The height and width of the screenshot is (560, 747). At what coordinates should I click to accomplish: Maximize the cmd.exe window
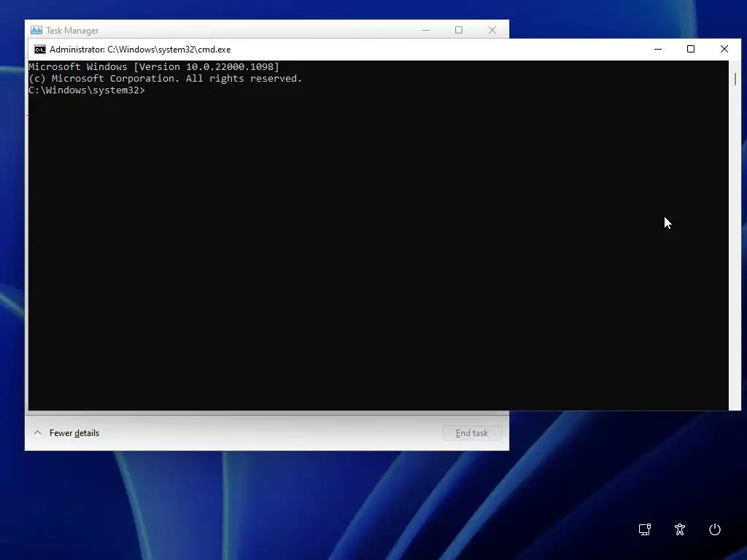click(691, 49)
